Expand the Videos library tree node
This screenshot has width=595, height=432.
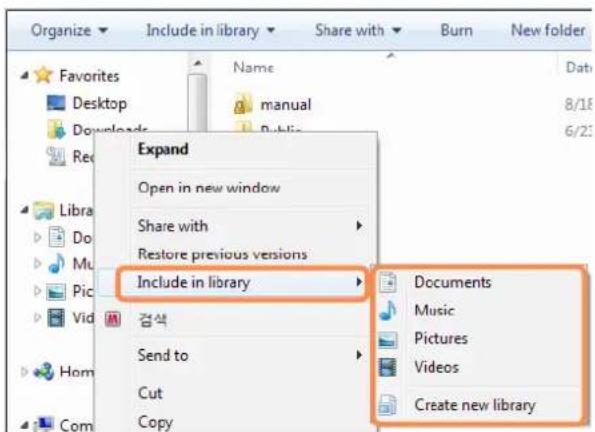point(37,317)
